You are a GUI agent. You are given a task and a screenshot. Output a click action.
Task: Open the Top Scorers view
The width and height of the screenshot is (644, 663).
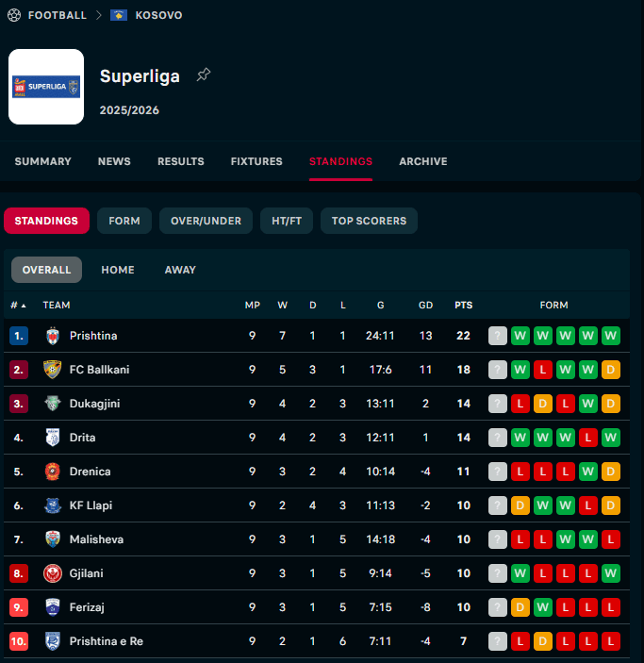pos(369,221)
